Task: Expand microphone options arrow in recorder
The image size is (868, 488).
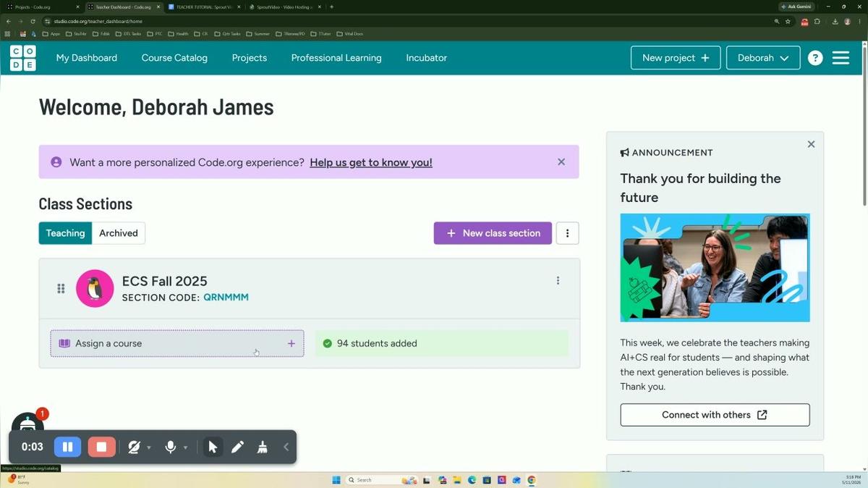Action: pos(185,448)
